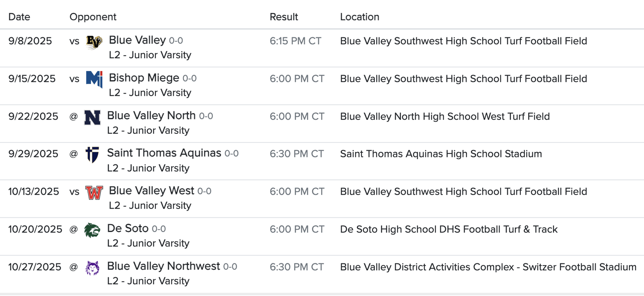Click the Opponent column header

tap(93, 17)
